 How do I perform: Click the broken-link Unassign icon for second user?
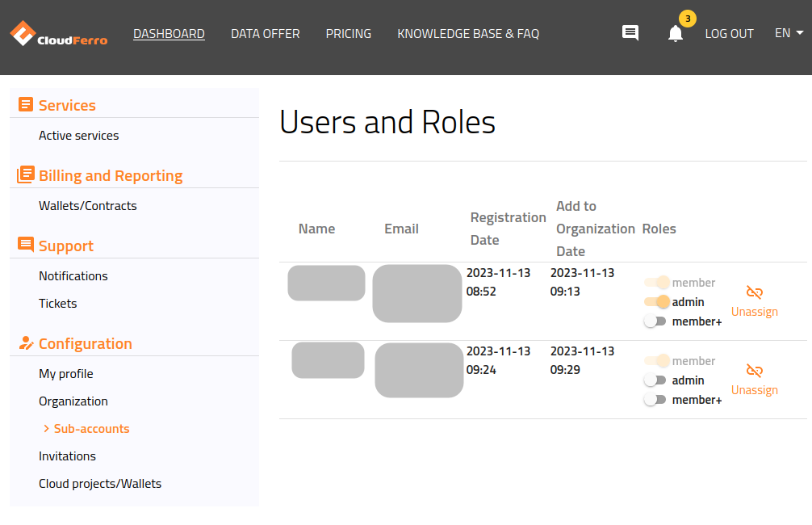(x=755, y=369)
